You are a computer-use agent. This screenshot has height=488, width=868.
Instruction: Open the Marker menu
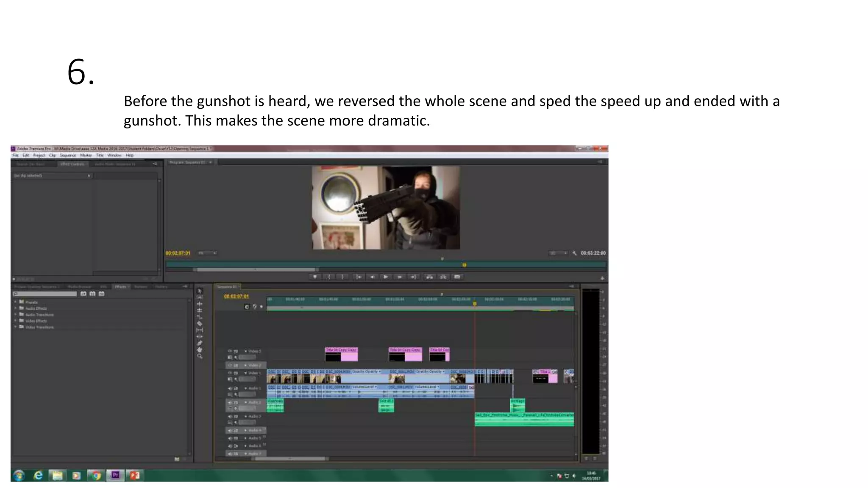coord(86,155)
